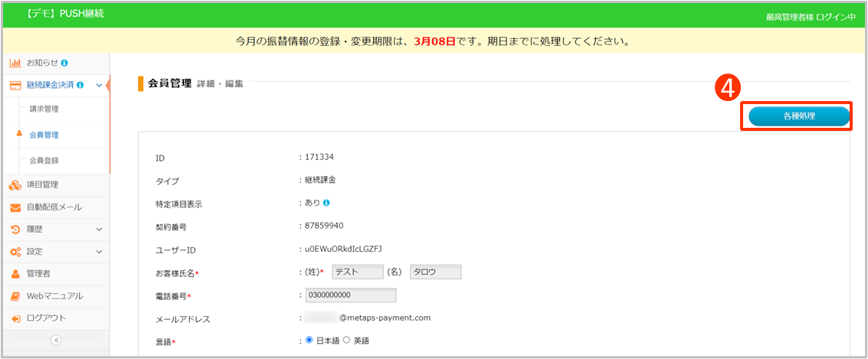This screenshot has height=359, width=868.
Task: Click the お知らせ bar chart icon
Action: point(15,63)
